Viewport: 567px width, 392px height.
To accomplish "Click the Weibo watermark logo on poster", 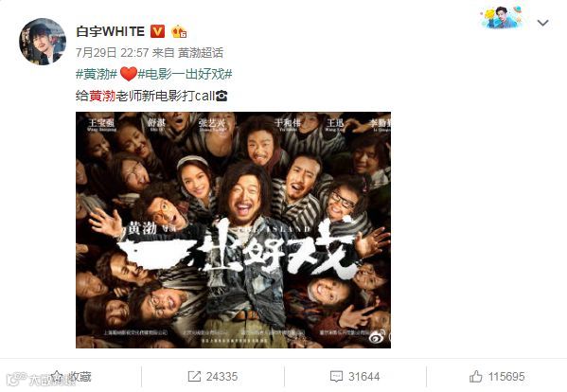I will [x=377, y=337].
